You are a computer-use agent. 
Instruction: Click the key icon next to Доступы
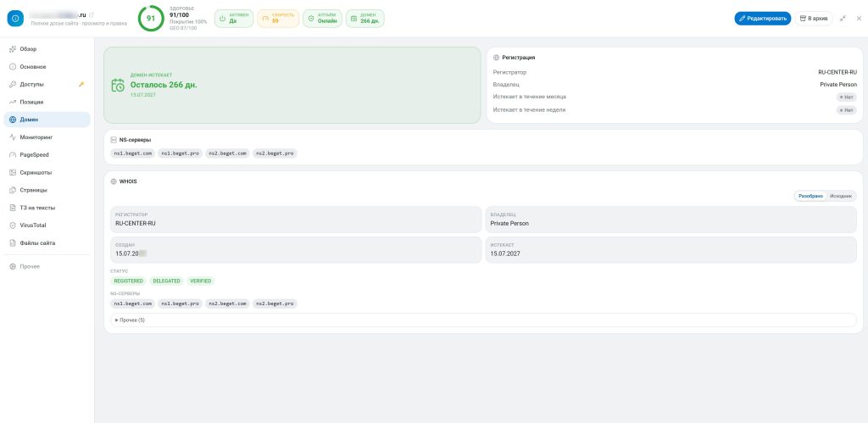coord(81,85)
